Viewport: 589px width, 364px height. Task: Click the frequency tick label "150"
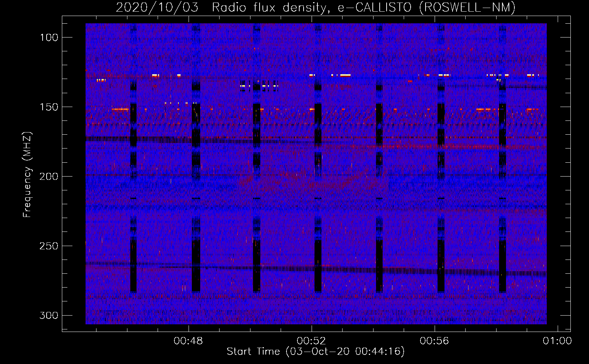click(x=49, y=107)
